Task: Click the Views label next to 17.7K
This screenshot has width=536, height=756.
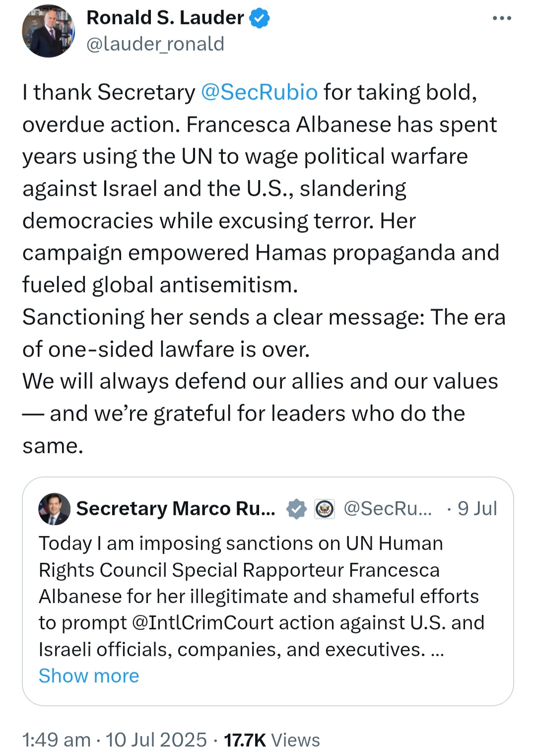Action: pyautogui.click(x=295, y=740)
